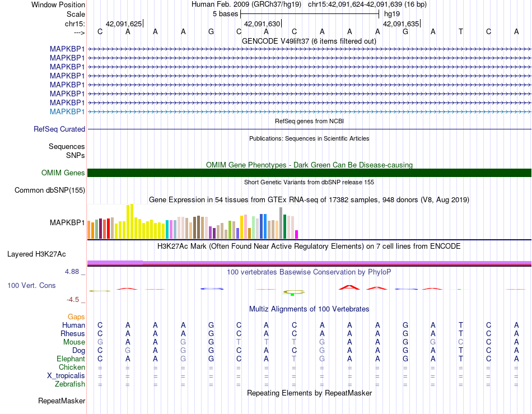Click the Gaps label in Multiz track
532x414 pixels.
pyautogui.click(x=76, y=317)
